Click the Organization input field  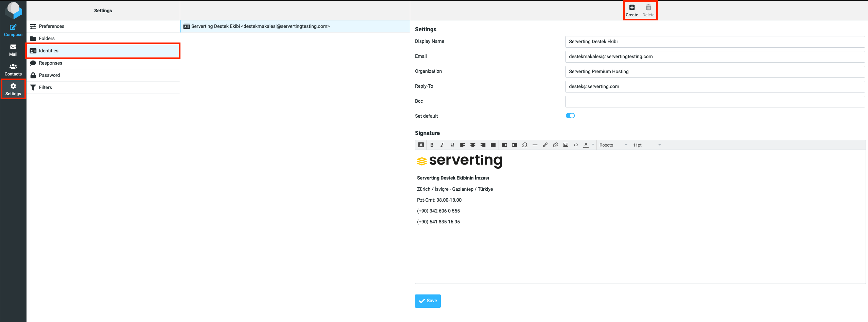click(x=715, y=71)
